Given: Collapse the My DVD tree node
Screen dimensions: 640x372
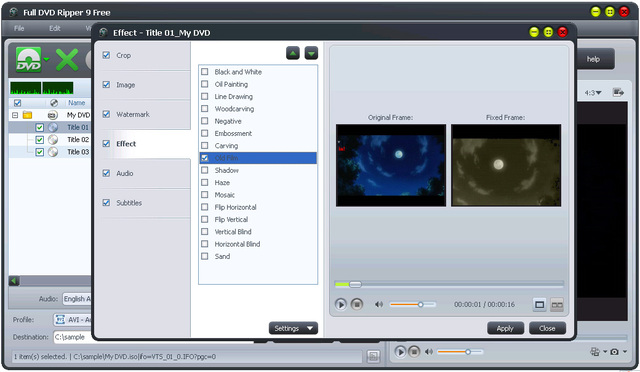Looking at the screenshot, I should tap(15, 115).
